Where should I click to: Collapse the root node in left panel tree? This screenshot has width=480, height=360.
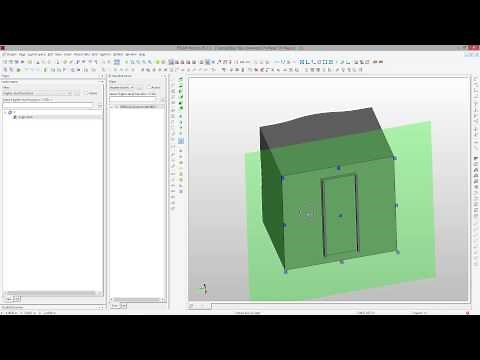(6, 113)
